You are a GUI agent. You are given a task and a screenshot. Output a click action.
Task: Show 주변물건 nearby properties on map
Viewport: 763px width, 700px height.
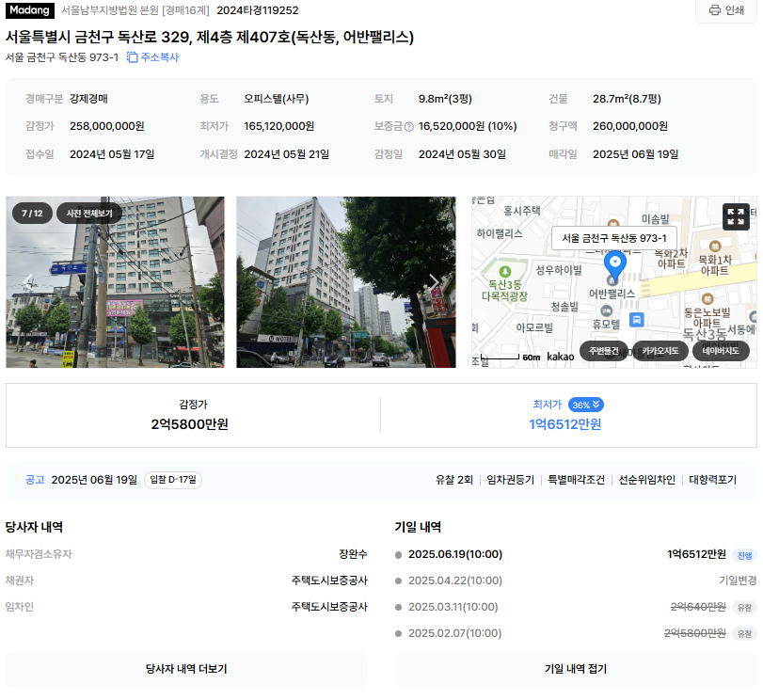click(604, 351)
